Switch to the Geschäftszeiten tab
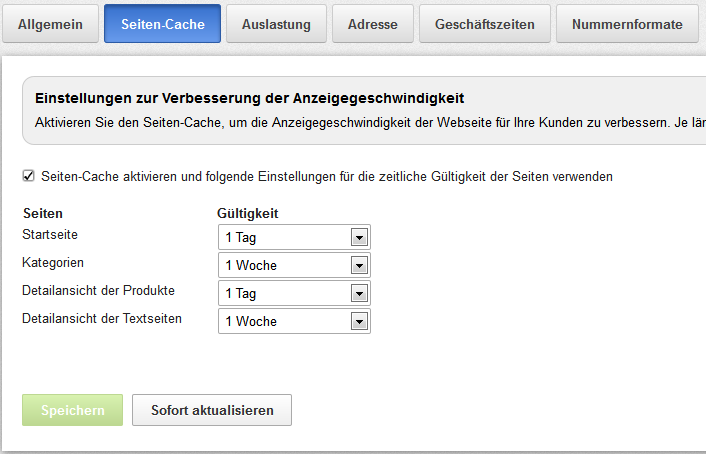The image size is (706, 454). (x=484, y=24)
